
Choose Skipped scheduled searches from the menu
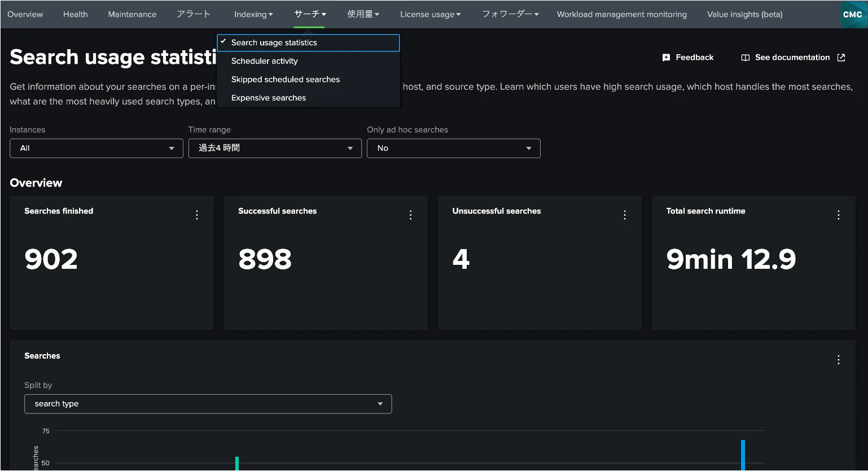coord(308,80)
